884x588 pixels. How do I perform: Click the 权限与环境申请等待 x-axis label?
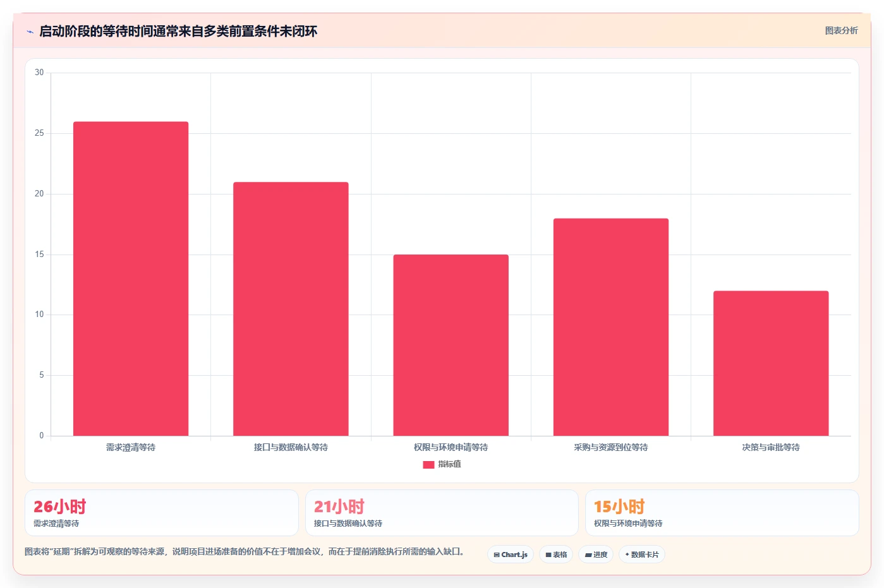(x=451, y=447)
